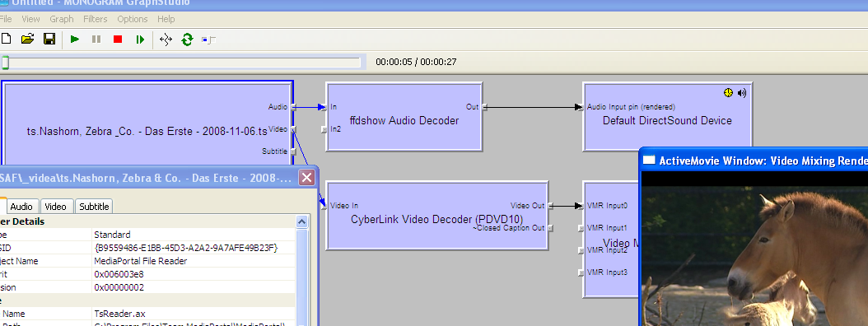Click the Out pin of ffdshow Audio Decoder
868x326 pixels.
point(483,107)
